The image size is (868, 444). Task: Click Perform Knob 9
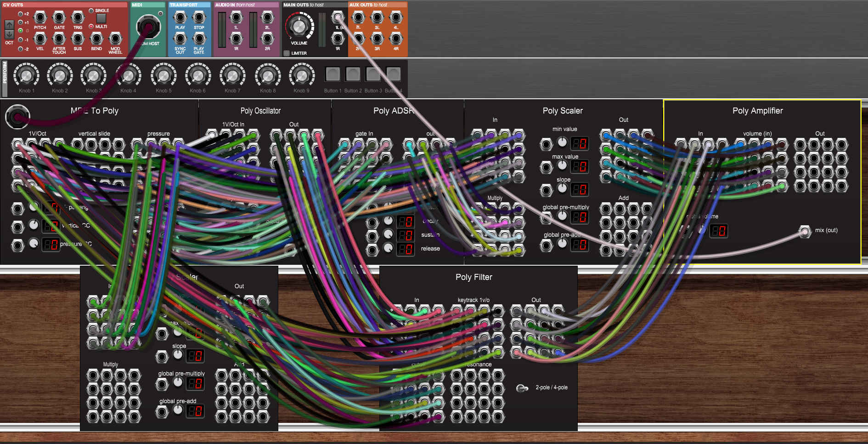coord(301,75)
